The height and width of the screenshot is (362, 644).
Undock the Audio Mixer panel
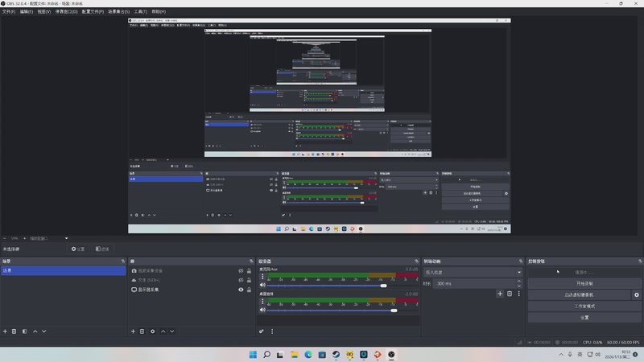416,261
